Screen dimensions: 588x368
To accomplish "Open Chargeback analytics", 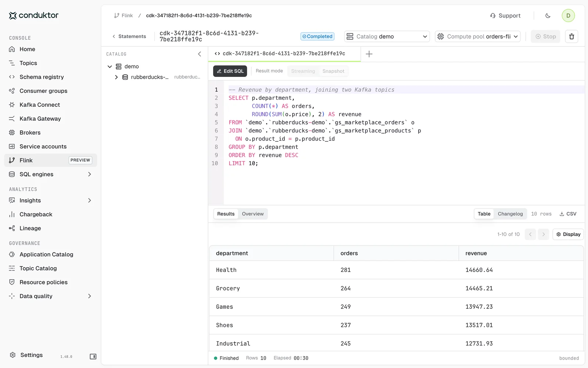I will [50, 215].
